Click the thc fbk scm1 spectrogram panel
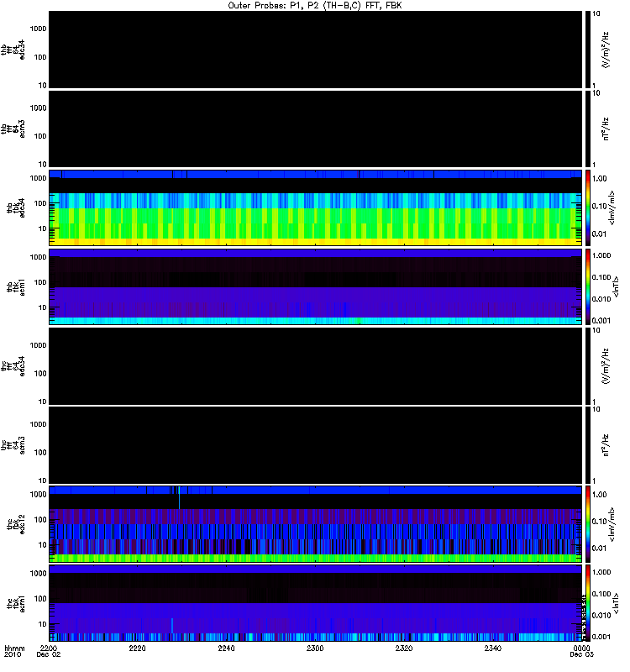 point(315,603)
